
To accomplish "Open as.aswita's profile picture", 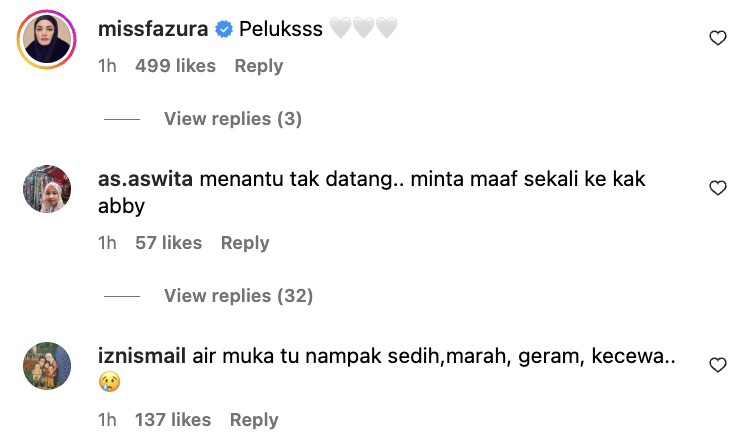I will click(x=47, y=189).
